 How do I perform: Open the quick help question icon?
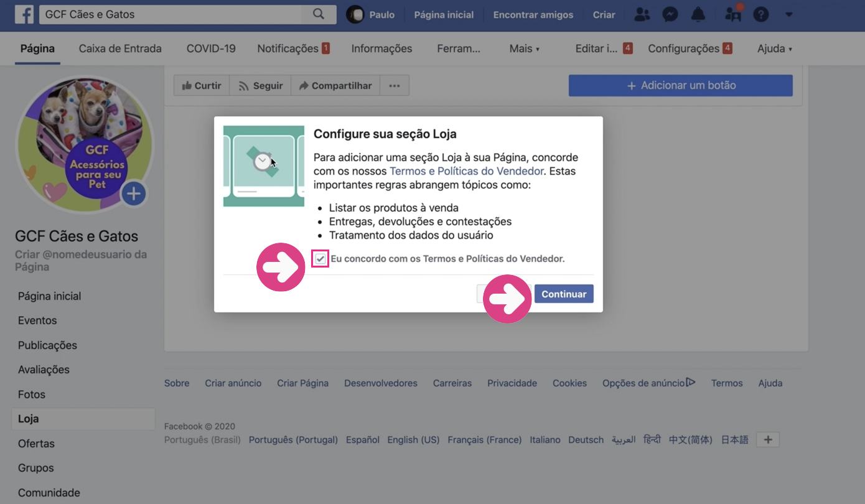pyautogui.click(x=761, y=14)
